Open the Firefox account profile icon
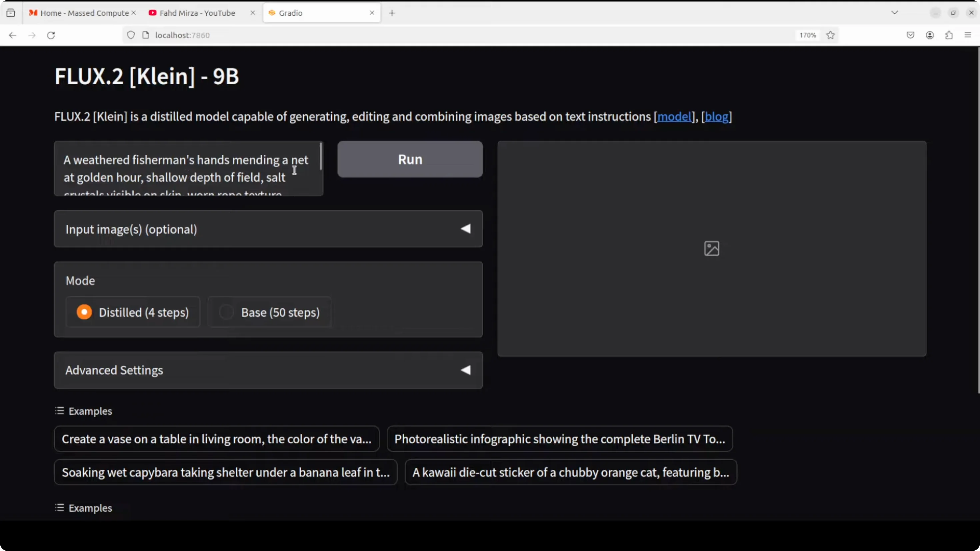 point(930,35)
